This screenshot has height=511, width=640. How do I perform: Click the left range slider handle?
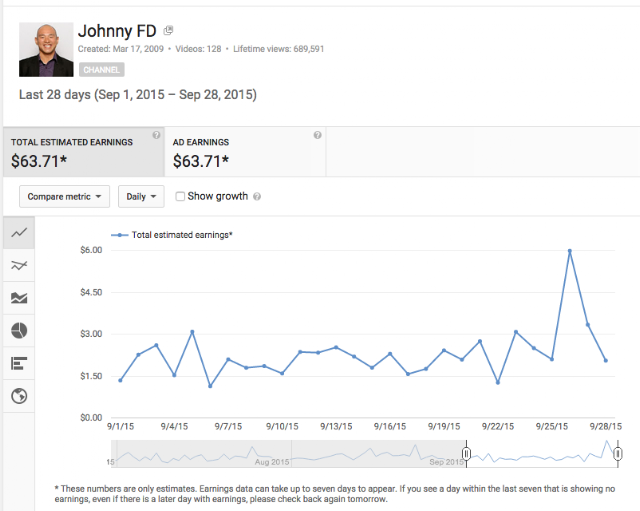click(466, 453)
